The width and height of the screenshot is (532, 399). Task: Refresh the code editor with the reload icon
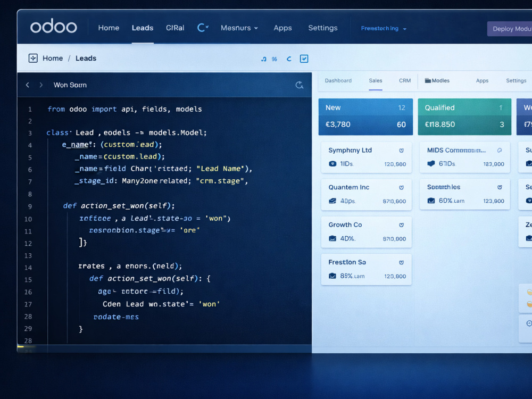[x=299, y=85]
